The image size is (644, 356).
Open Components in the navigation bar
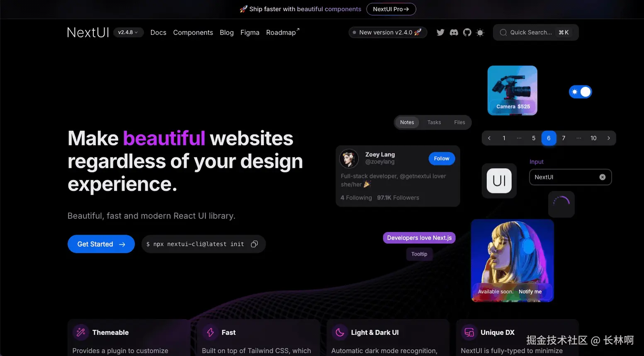click(x=193, y=32)
